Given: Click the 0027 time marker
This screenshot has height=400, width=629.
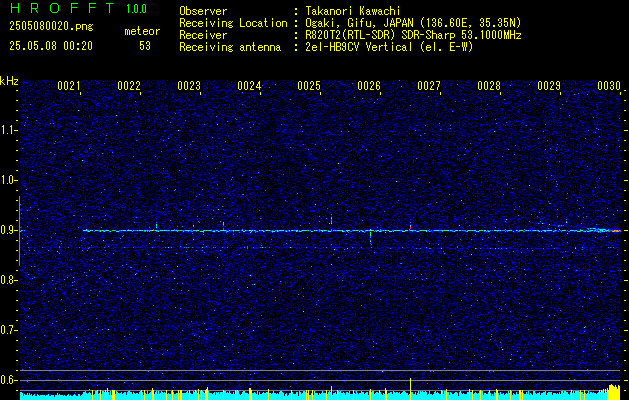Looking at the screenshot, I should pos(428,86).
